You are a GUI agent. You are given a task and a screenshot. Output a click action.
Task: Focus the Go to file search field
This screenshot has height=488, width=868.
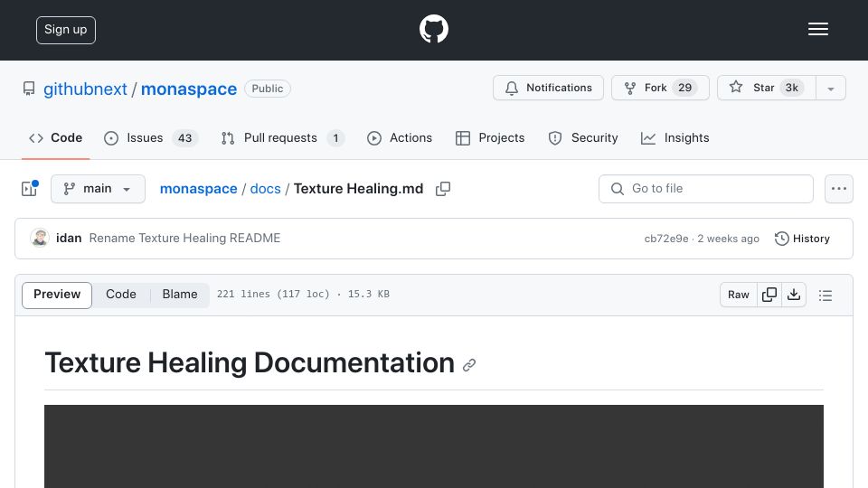point(706,189)
